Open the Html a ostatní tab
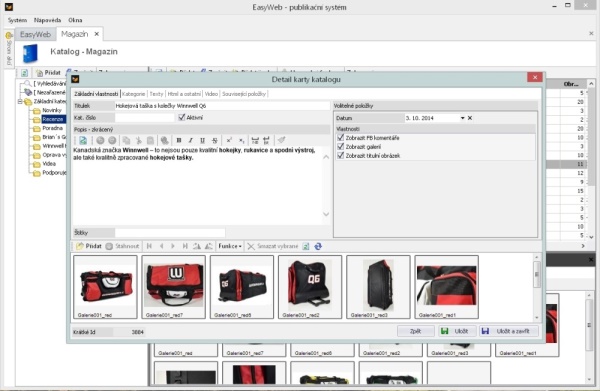Screen dimensions: 600x391 tap(184, 94)
